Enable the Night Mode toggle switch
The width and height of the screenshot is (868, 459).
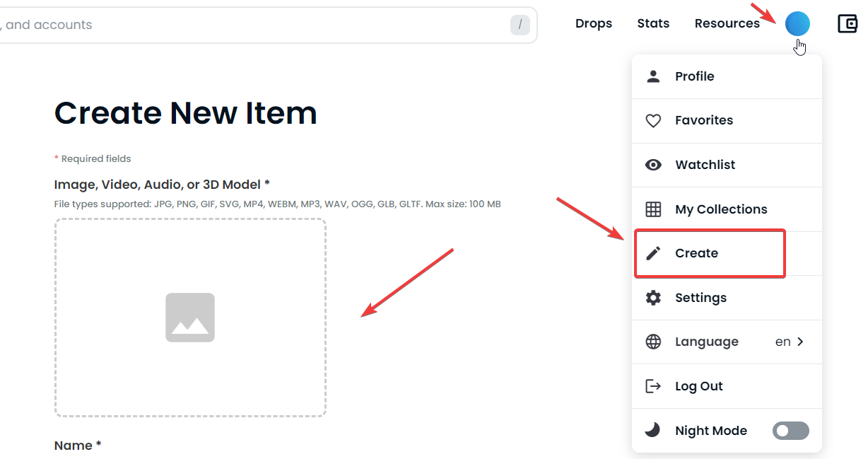point(790,430)
